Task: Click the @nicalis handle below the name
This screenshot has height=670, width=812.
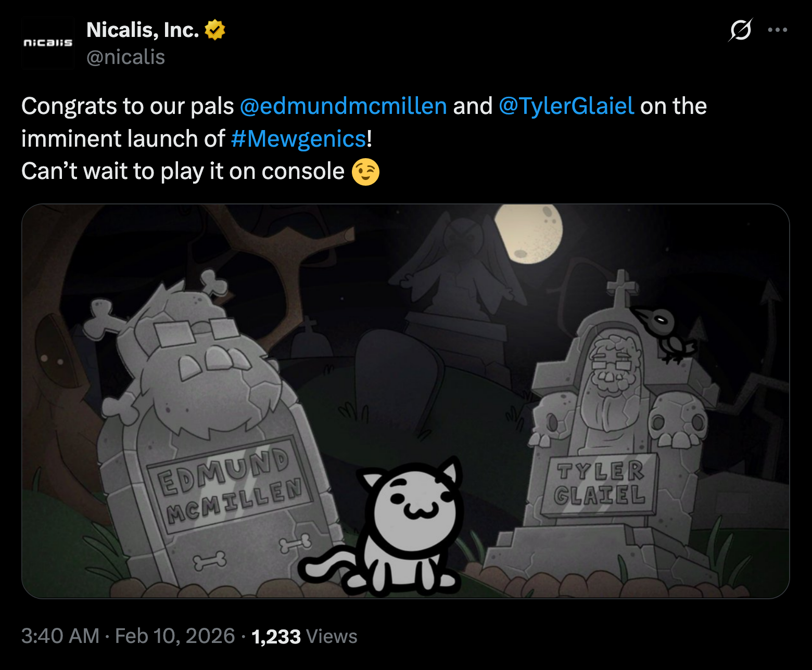Action: point(125,57)
